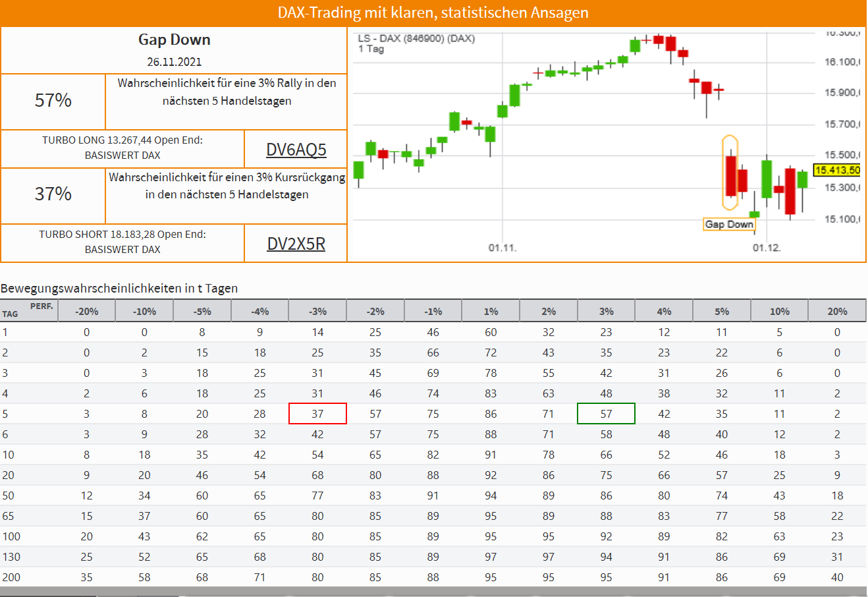868x597 pixels.
Task: Click the -3% column header
Action: pyautogui.click(x=317, y=312)
